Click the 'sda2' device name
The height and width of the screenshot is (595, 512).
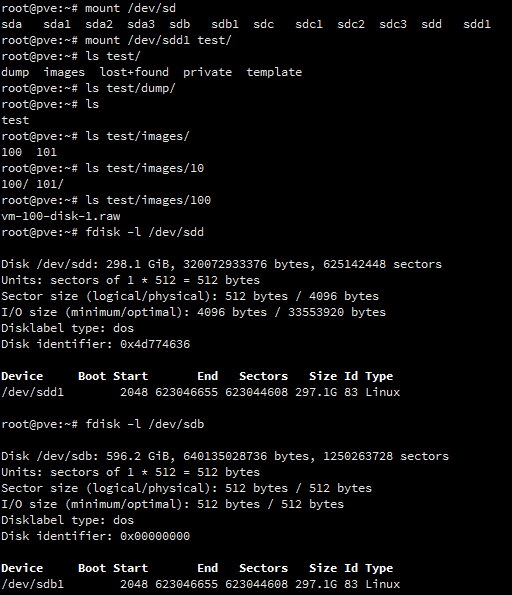coord(99,24)
